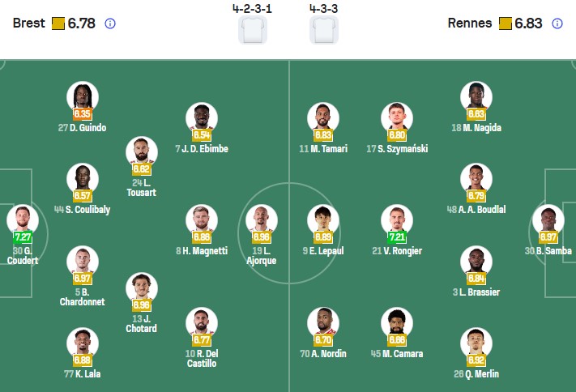Open M. Nagida's player avatar
The width and height of the screenshot is (576, 392).
[476, 98]
